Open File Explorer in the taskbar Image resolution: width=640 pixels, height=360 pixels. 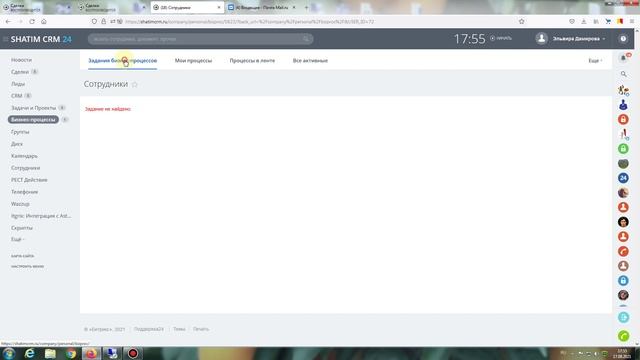[x=50, y=353]
